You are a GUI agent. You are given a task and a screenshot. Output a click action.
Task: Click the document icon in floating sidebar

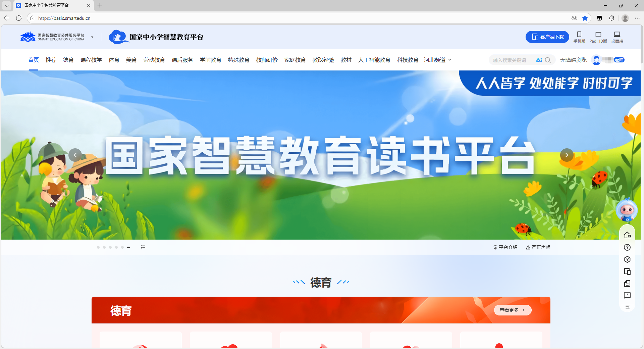pos(627,284)
